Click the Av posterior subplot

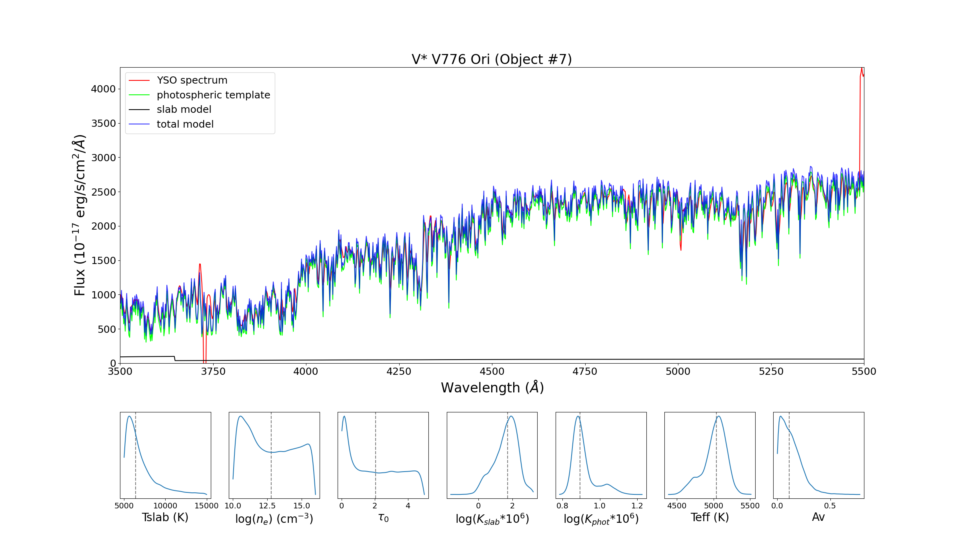[818, 455]
